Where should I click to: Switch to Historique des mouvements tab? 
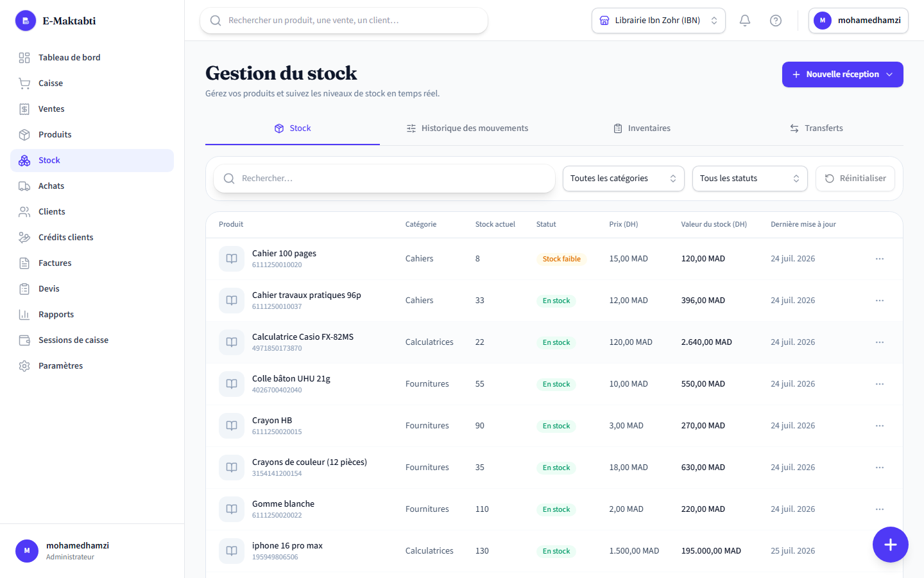(x=467, y=128)
